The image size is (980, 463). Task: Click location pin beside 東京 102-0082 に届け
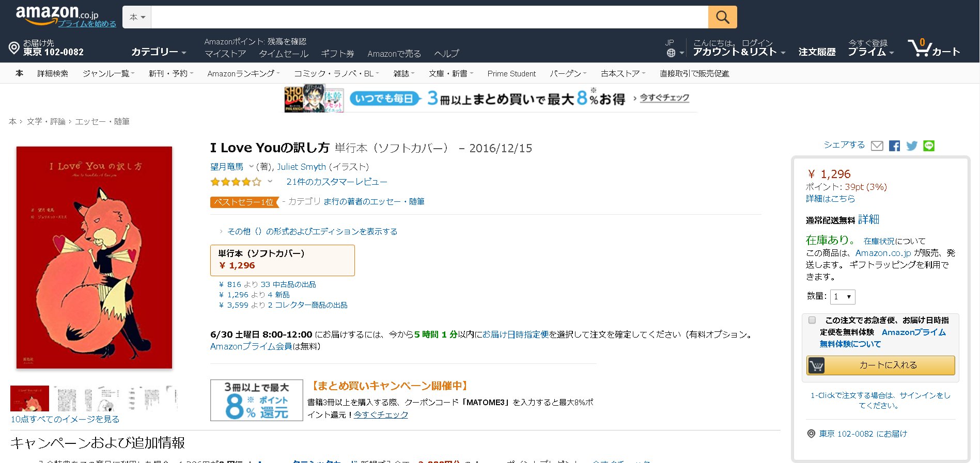click(811, 434)
